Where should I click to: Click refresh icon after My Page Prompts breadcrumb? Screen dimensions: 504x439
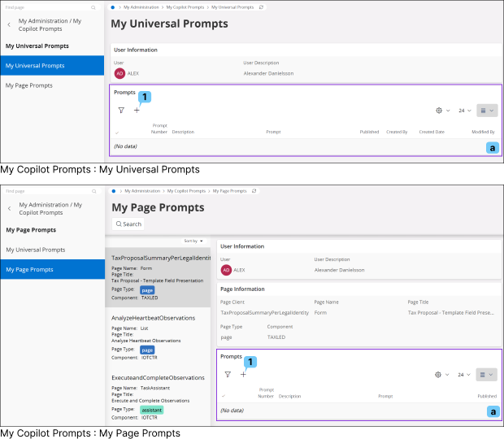[x=253, y=190]
